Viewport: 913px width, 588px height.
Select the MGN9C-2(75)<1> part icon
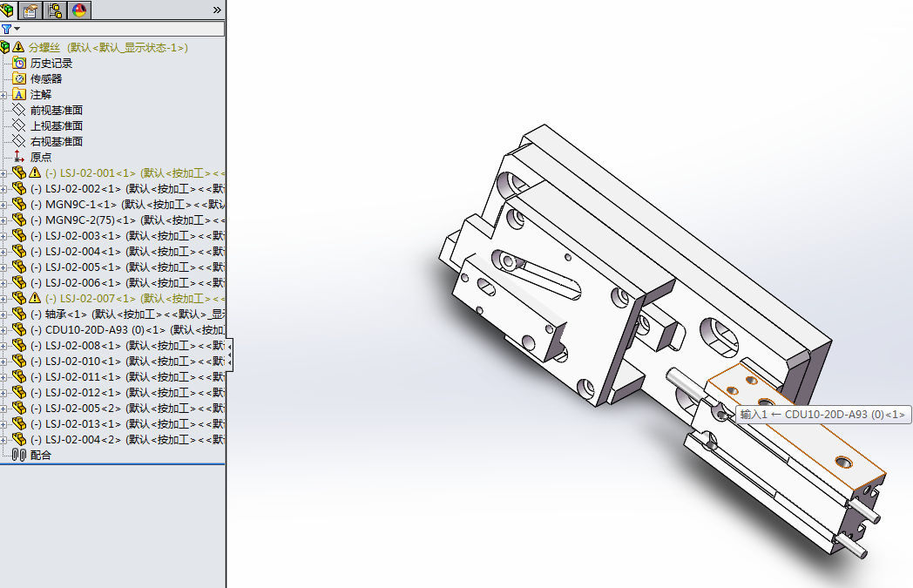(19, 220)
